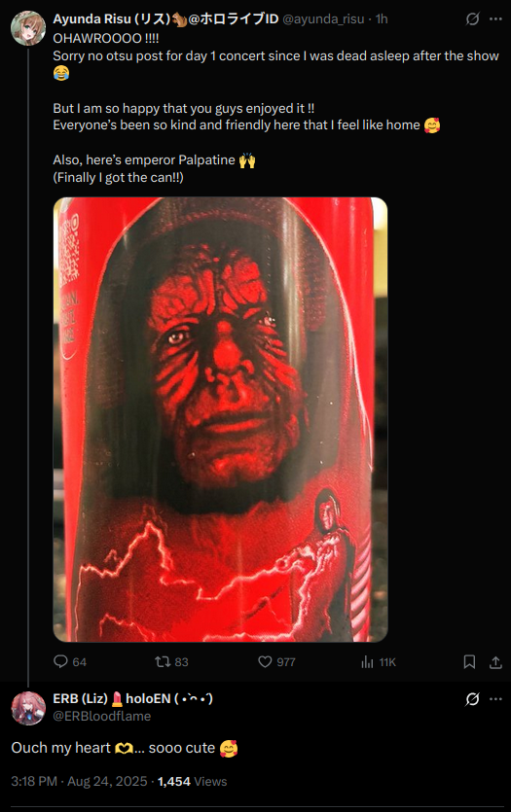Like the tweet showing 977 likes
Image resolution: width=511 pixels, height=812 pixels.
(x=265, y=661)
